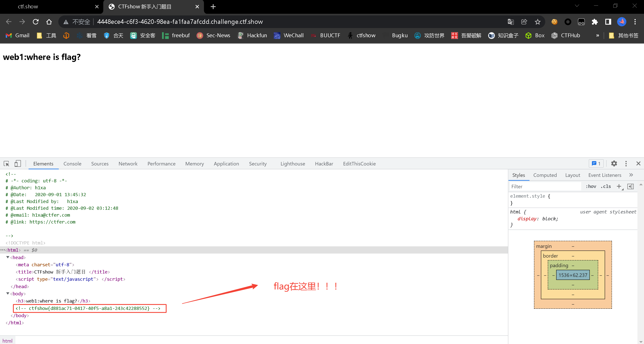Open DevTools settings gear
The image size is (644, 344).
[614, 164]
